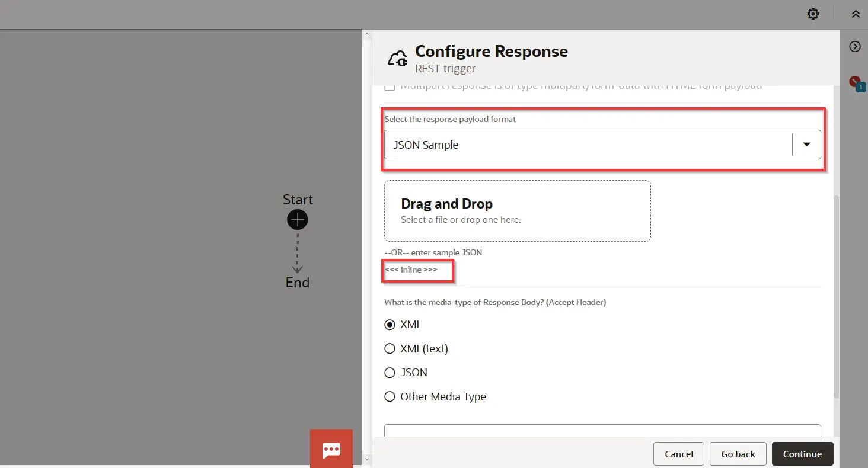This screenshot has width=868, height=468.
Task: Select the XML radio button
Action: point(390,325)
